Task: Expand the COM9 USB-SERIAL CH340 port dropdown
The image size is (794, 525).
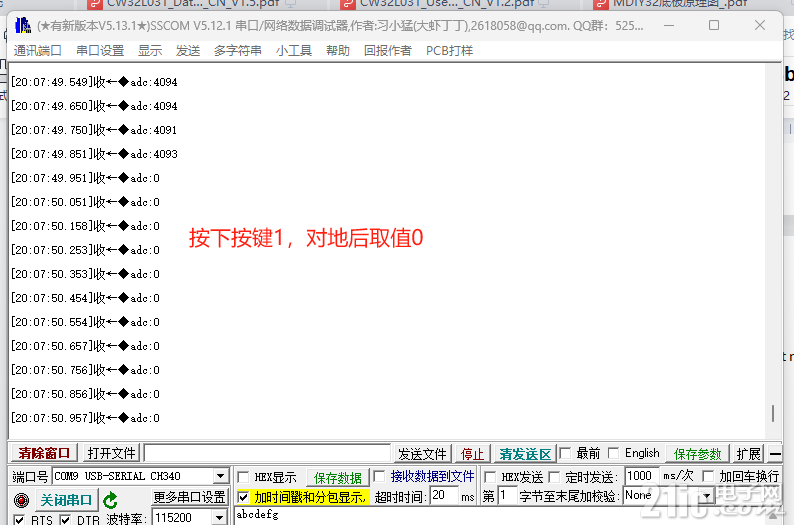Action: tap(220, 476)
